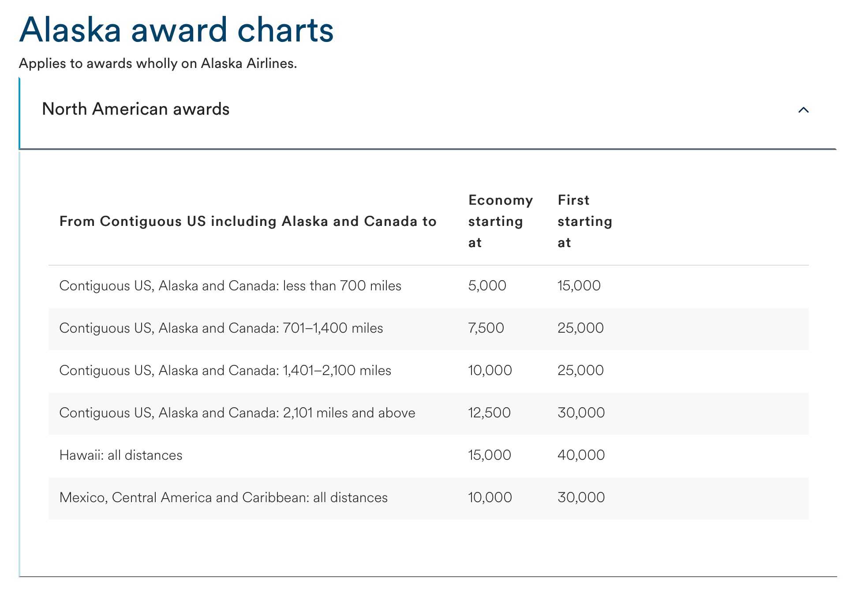Select the less than 700 miles row

(x=231, y=285)
